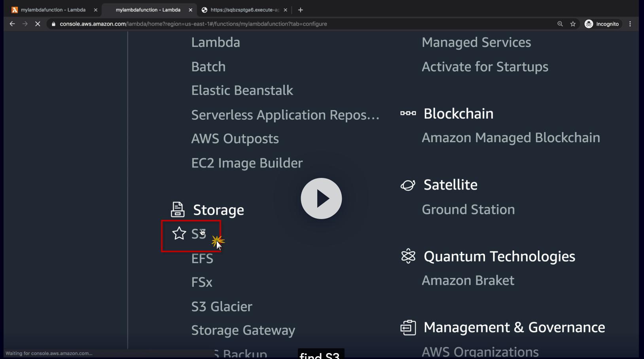
Task: Open the Chrome three-dot menu
Action: [630, 24]
